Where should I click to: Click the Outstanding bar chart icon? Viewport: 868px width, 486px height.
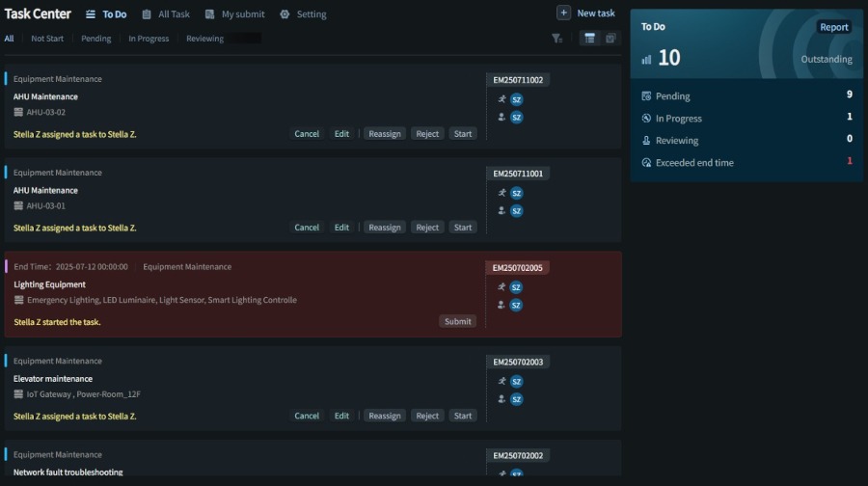646,59
